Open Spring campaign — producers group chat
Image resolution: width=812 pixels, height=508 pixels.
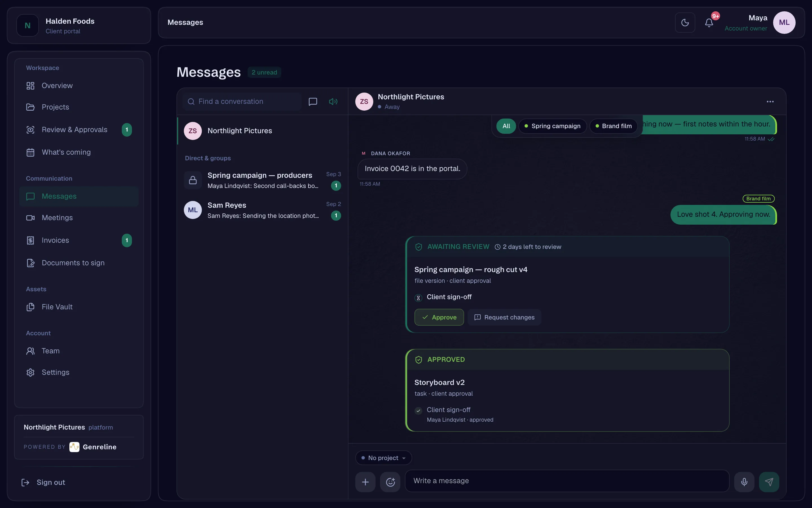[x=262, y=180]
